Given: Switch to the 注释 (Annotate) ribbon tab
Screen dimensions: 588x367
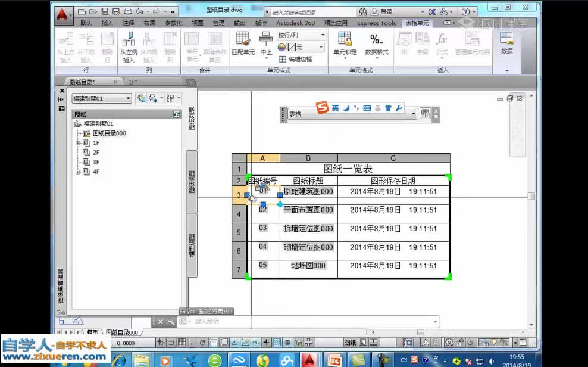Looking at the screenshot, I should pos(128,23).
